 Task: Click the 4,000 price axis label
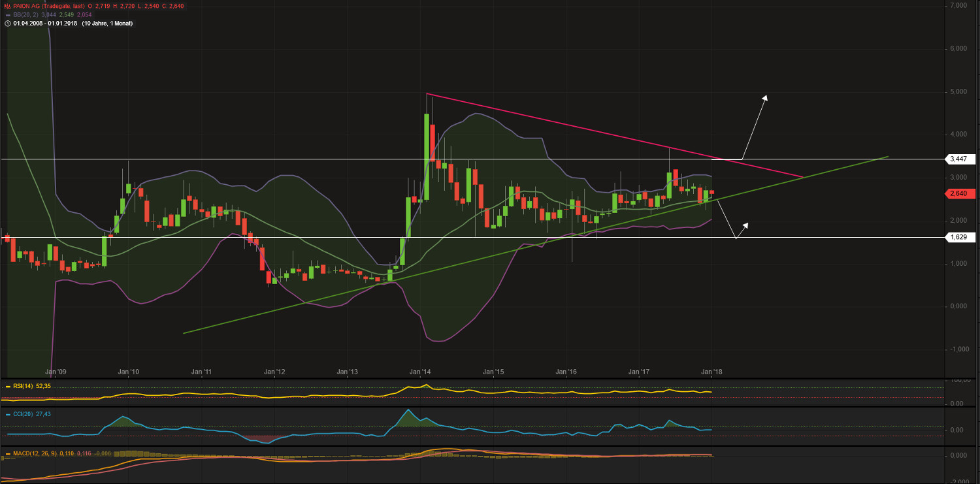[958, 135]
